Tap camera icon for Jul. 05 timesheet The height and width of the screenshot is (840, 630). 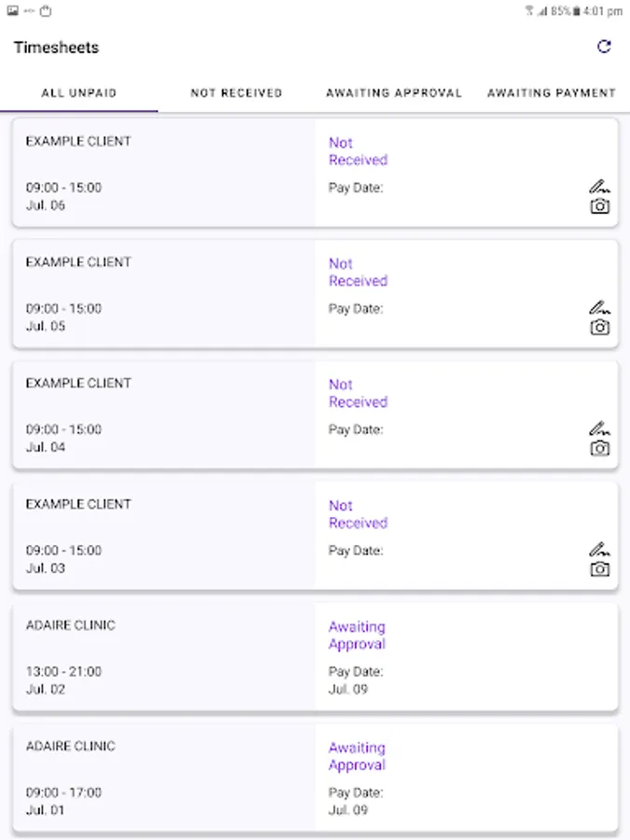600,328
